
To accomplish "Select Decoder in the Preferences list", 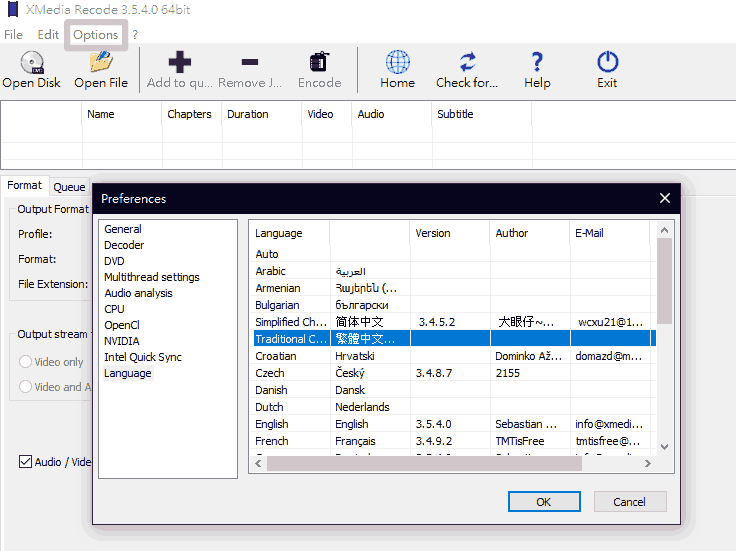I will point(124,245).
